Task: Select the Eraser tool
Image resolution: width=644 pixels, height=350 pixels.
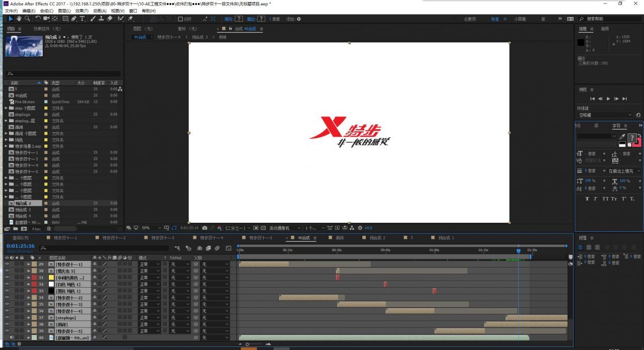Action: click(109, 19)
